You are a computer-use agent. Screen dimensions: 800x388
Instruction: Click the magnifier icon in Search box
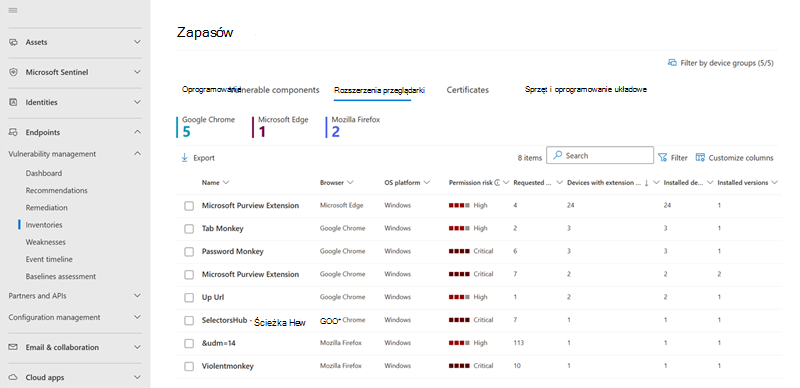[x=558, y=155]
